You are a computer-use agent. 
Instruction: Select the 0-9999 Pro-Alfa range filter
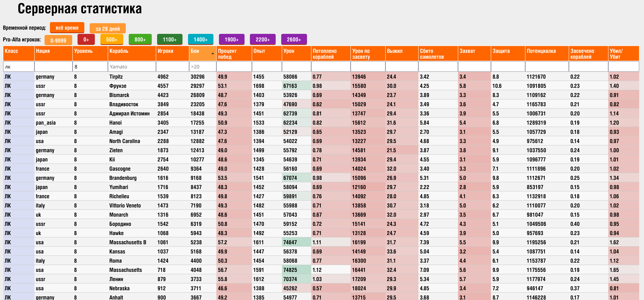point(58,40)
